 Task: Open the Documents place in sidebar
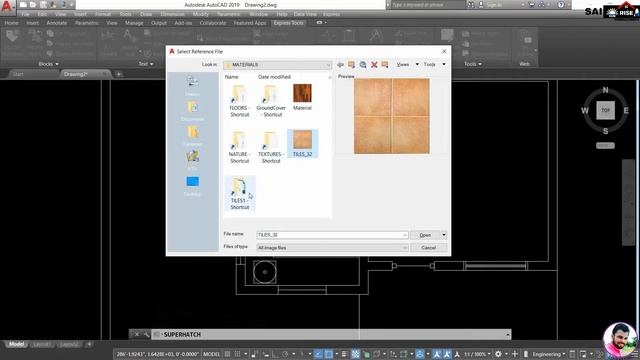tap(193, 111)
